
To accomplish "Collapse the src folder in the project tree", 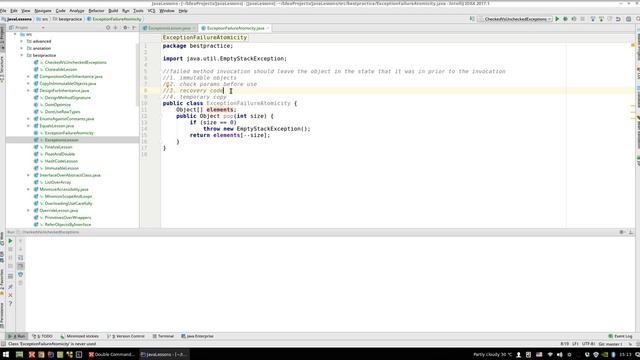I will pyautogui.click(x=15, y=34).
